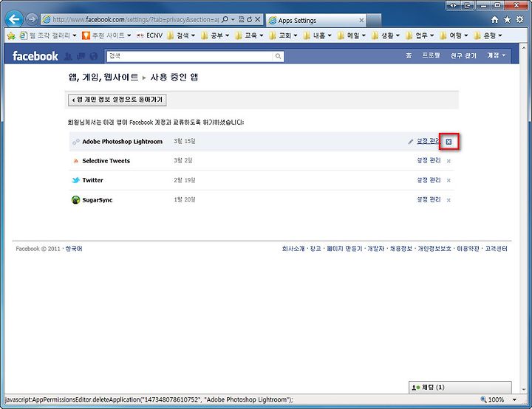Open Facebook notifications globe icon
The width and height of the screenshot is (532, 409).
[94, 56]
